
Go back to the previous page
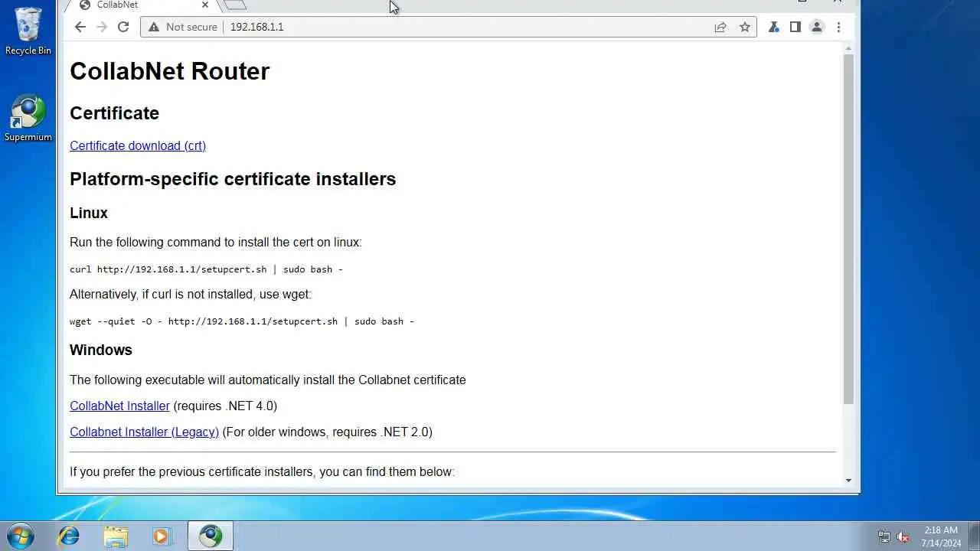coord(80,27)
